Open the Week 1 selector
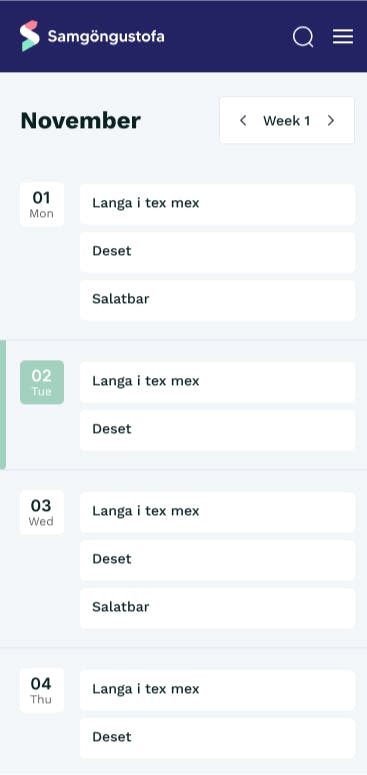Image resolution: width=367 pixels, height=775 pixels. 287,121
